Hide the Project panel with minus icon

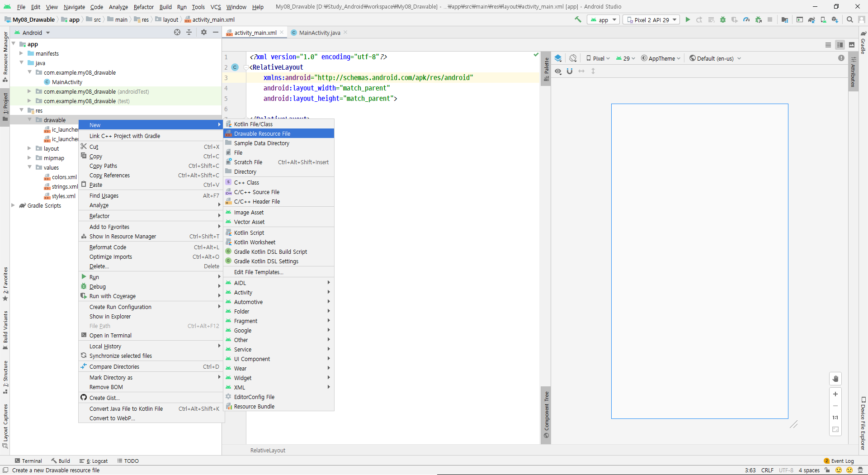216,32
